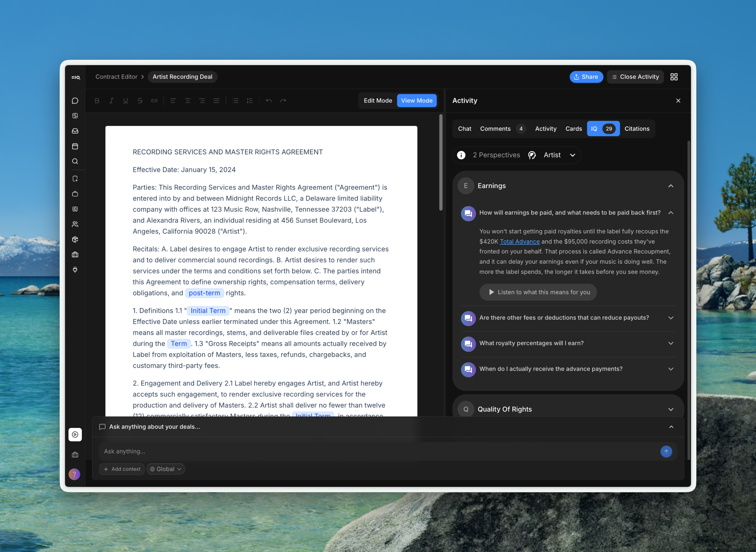This screenshot has height=552, width=756.
Task: Click the insert link toolbar icon
Action: tap(154, 100)
